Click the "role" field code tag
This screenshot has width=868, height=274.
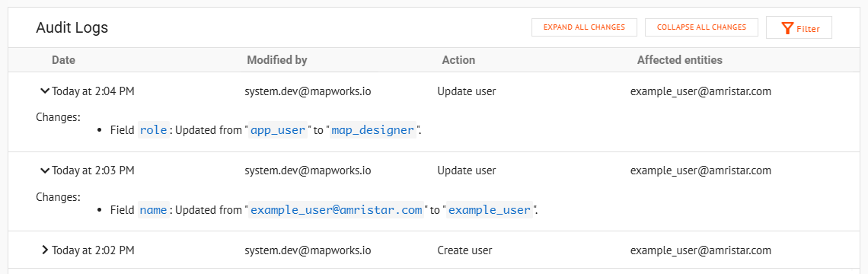coord(153,131)
